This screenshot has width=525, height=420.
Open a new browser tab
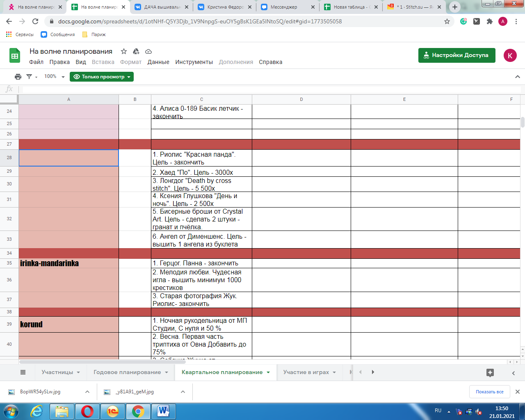[455, 7]
